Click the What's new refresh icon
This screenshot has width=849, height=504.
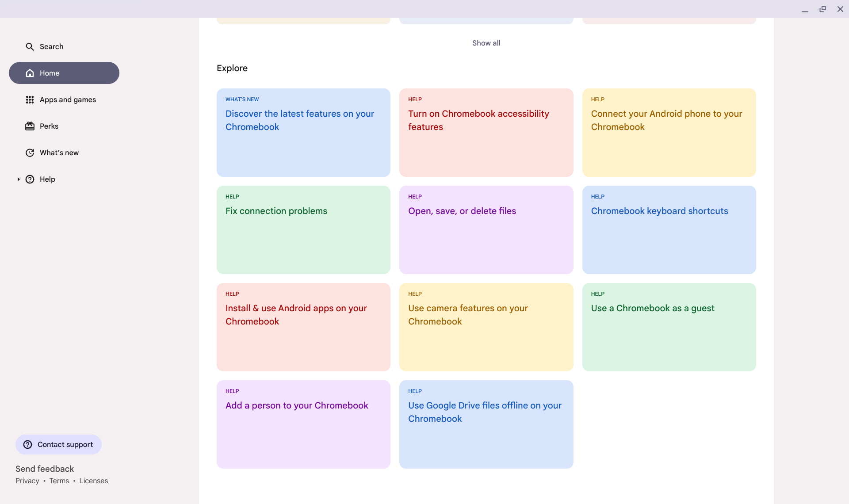(x=30, y=153)
